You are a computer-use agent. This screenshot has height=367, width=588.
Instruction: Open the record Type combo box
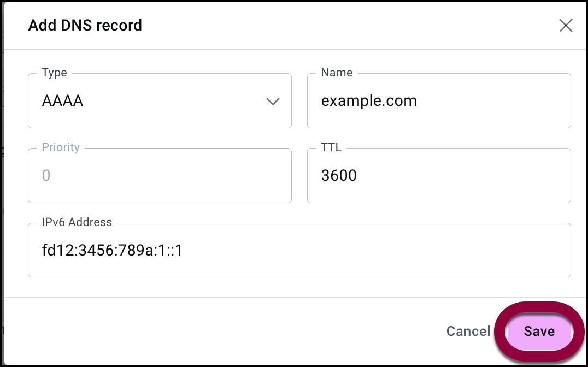[x=160, y=102]
